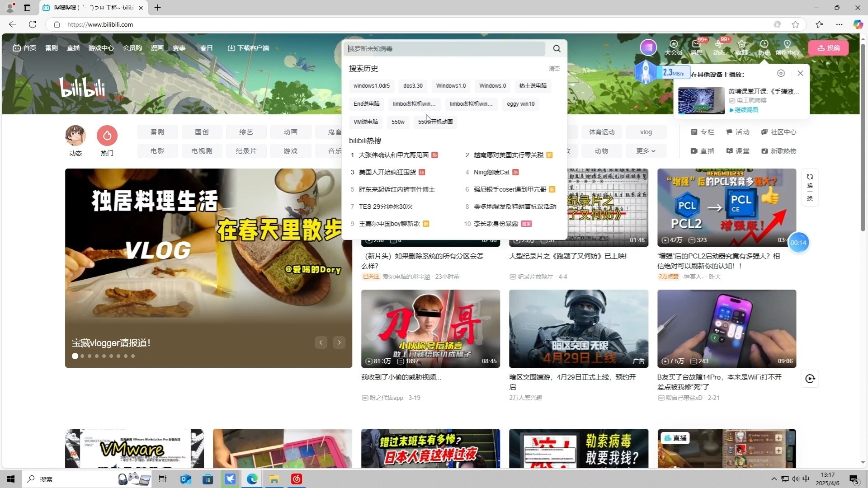
Task: Select 番剧 in the top navigation menu
Action: click(51, 48)
